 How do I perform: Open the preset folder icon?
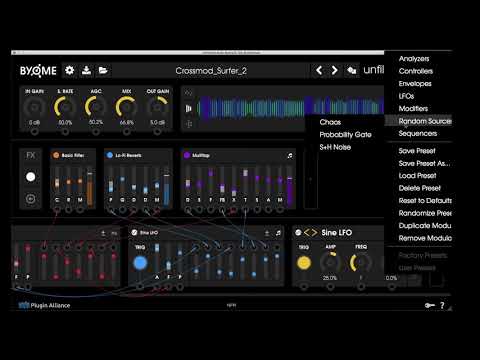103,70
